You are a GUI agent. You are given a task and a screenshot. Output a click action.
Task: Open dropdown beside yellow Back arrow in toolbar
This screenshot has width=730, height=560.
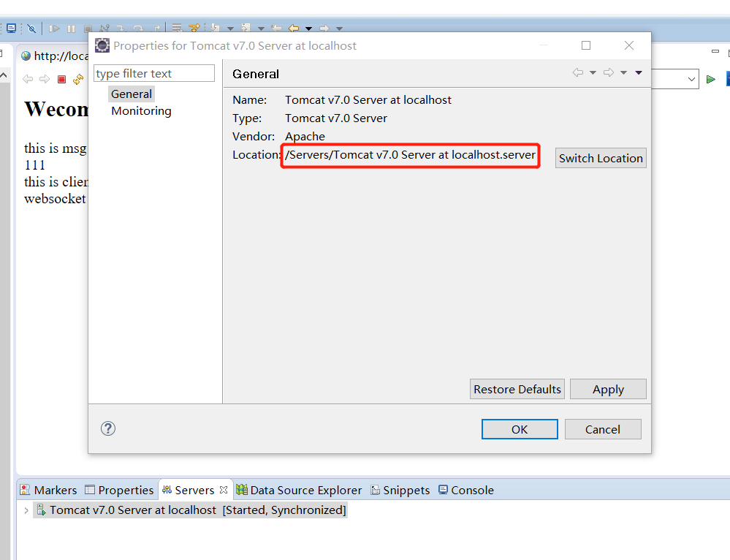click(308, 29)
